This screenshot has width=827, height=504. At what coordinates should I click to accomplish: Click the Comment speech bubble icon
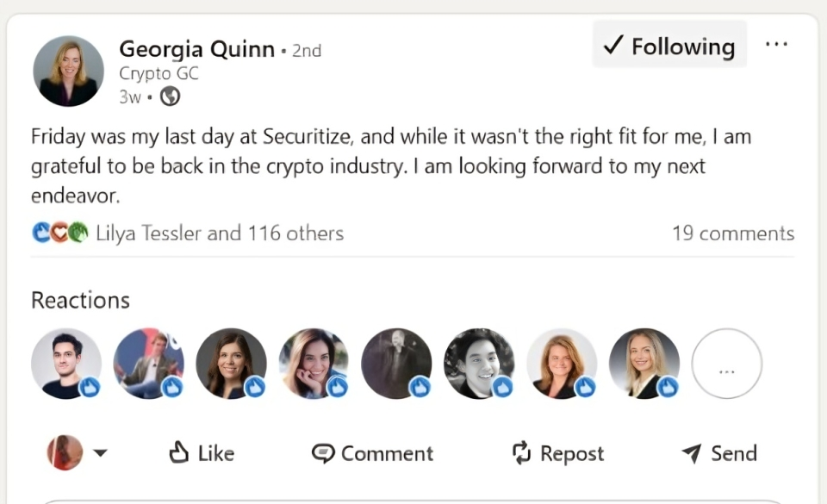point(323,453)
